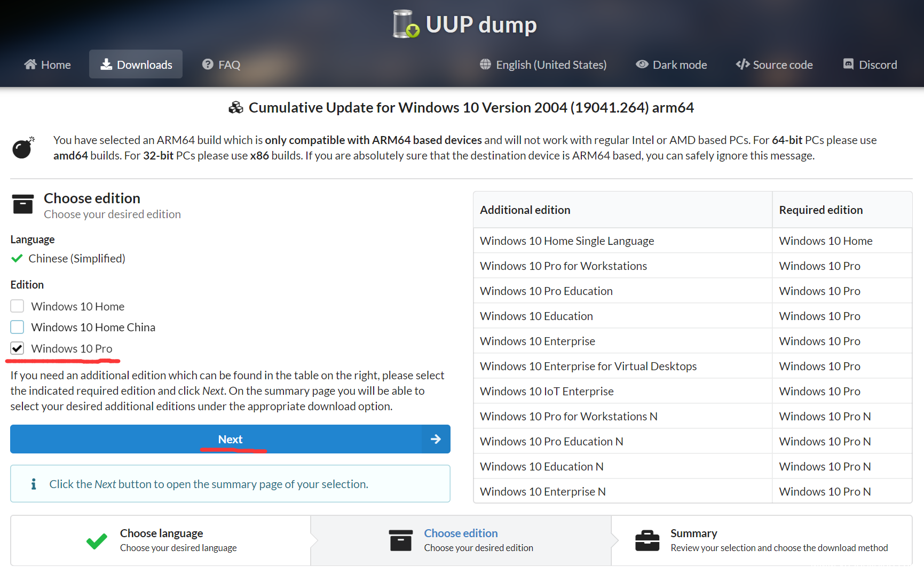
Task: Check the Windows 10 Home checkbox
Action: [17, 306]
